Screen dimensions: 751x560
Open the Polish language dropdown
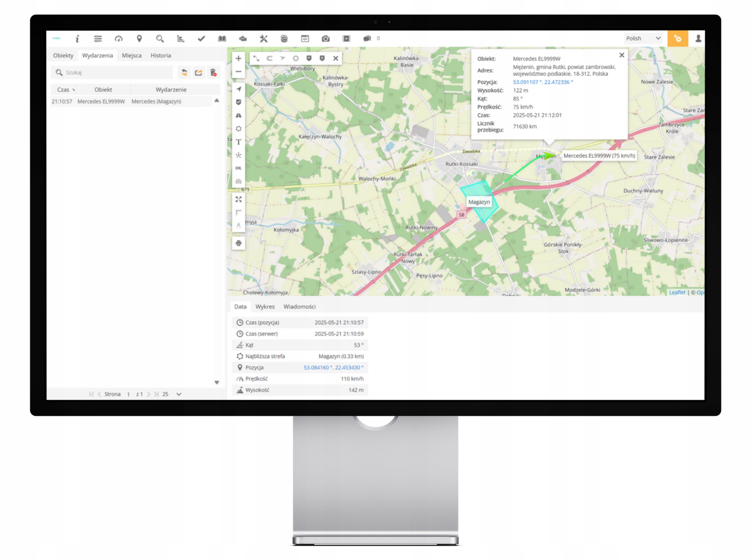point(643,39)
